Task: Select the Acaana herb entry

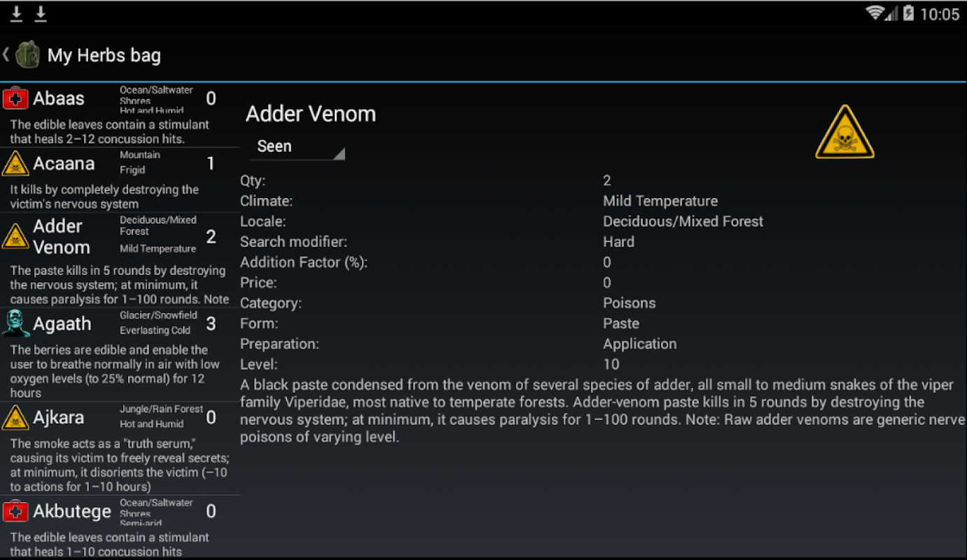Action: 64,164
